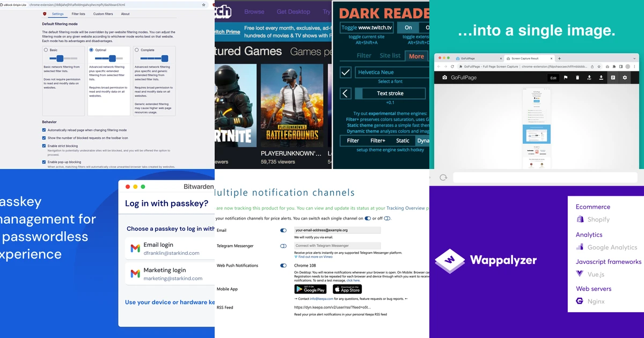Download the capture image with the download icon
This screenshot has width=644, height=338.
pyautogui.click(x=601, y=77)
